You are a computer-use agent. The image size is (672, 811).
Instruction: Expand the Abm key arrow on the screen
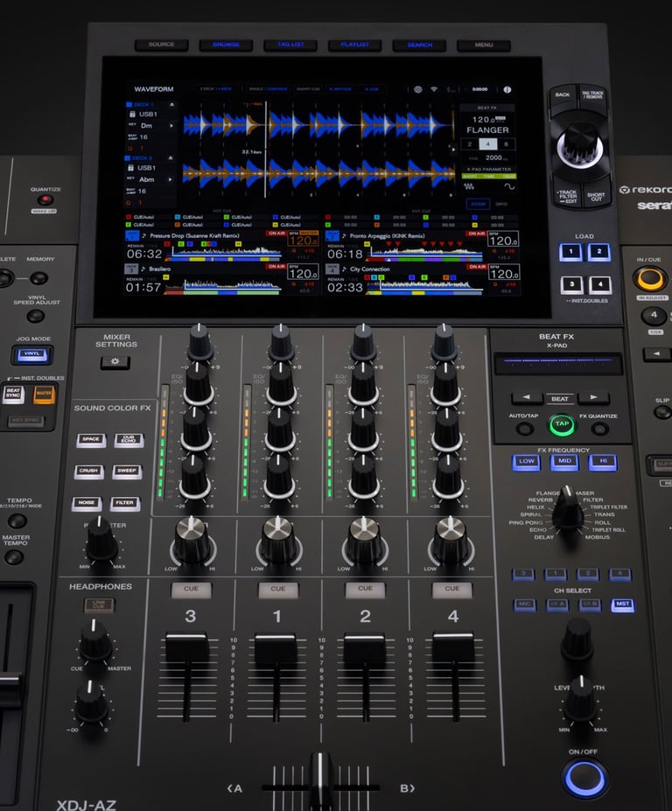[171, 179]
